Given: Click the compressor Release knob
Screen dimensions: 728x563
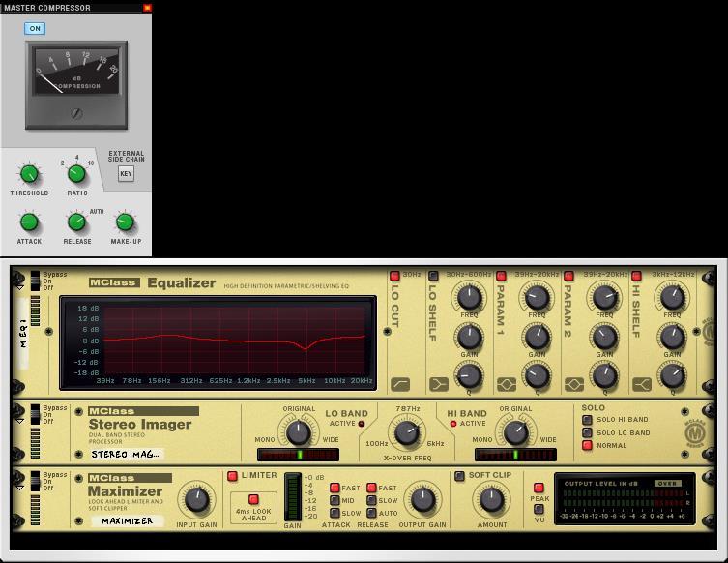Looking at the screenshot, I should tap(76, 222).
